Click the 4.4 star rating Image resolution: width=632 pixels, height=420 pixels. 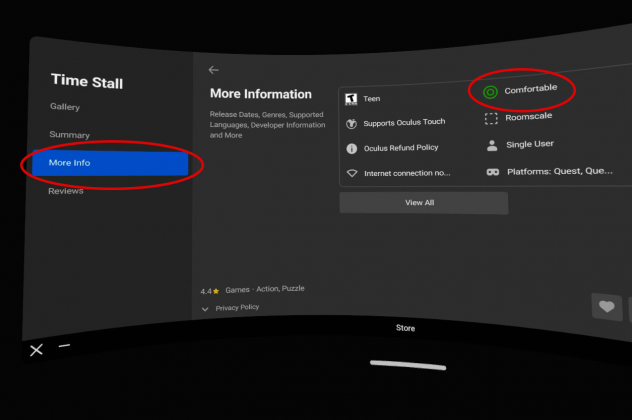[x=210, y=291]
